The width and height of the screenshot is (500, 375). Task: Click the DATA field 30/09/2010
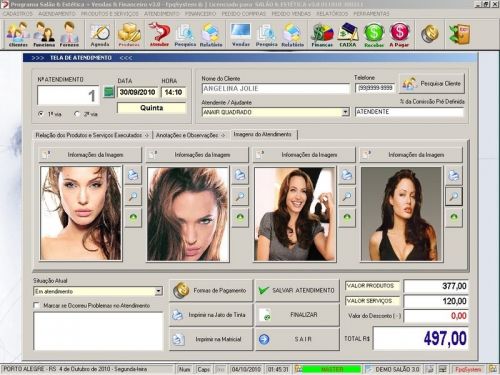pos(137,92)
